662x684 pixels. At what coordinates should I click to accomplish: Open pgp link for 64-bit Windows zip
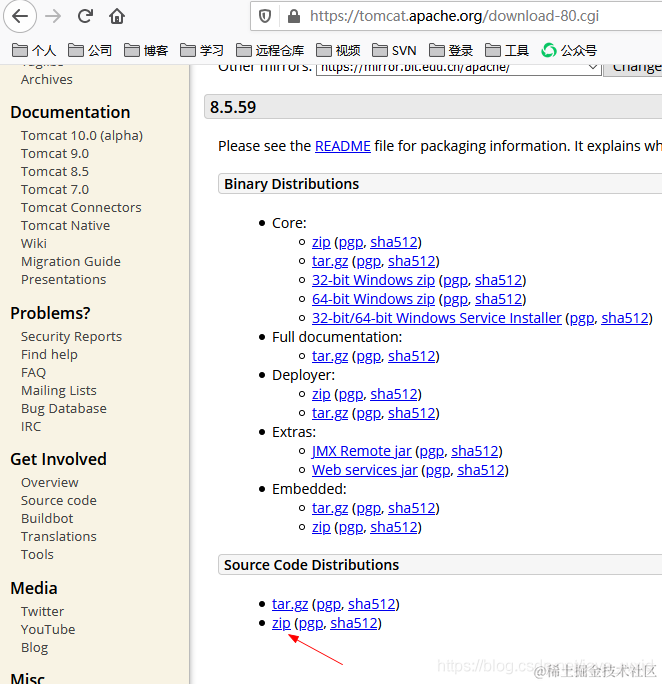pyautogui.click(x=455, y=299)
